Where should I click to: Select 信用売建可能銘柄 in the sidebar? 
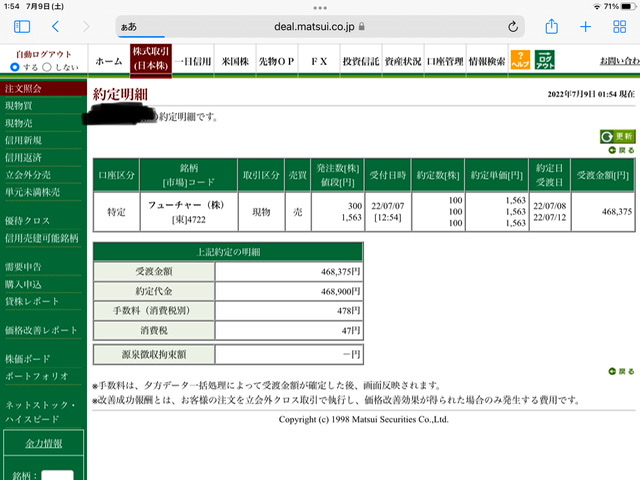41,238
